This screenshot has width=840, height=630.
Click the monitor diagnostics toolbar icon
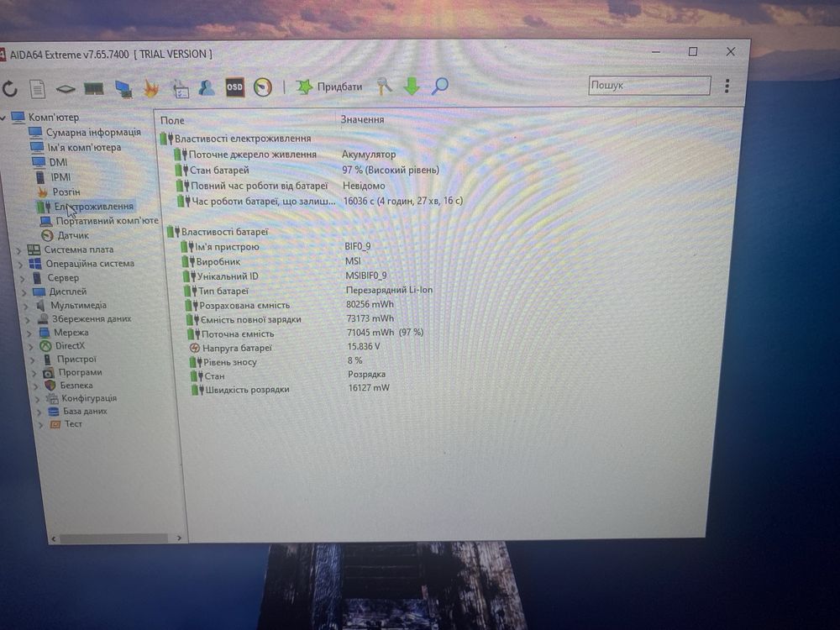click(123, 89)
